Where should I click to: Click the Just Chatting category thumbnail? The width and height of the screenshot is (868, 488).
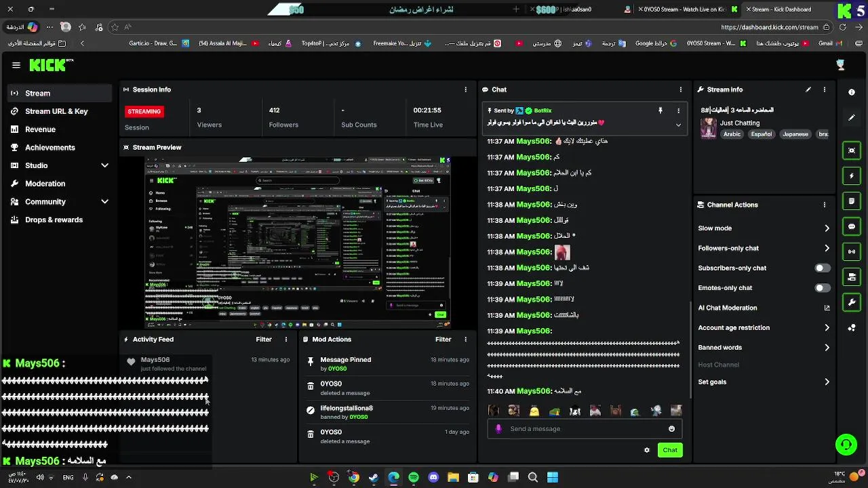coord(709,129)
